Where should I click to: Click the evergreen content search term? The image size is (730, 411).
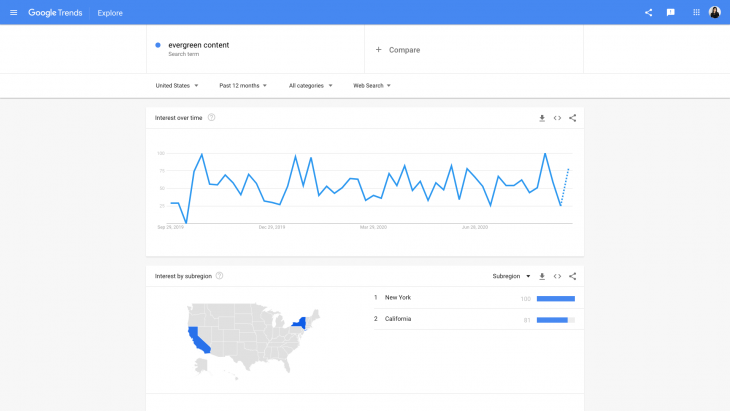[x=198, y=46]
